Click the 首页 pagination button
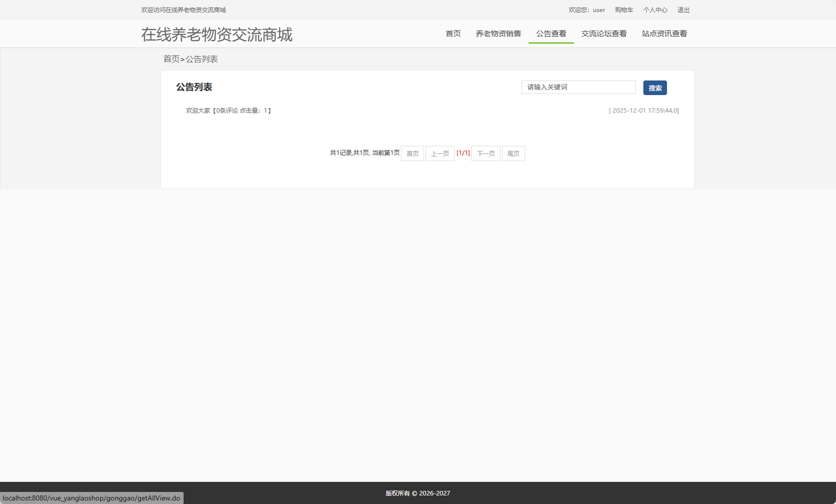The height and width of the screenshot is (504, 836). tap(412, 153)
